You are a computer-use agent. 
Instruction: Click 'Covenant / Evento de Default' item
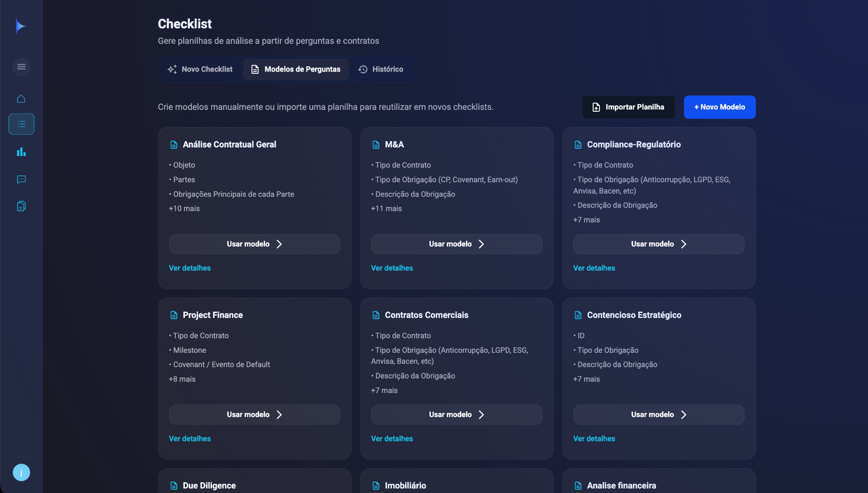[219, 365]
